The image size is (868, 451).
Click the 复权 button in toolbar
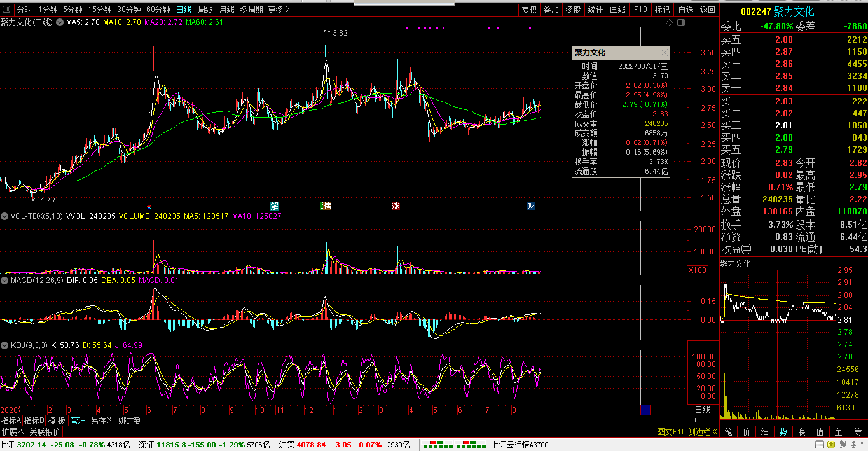(x=529, y=10)
